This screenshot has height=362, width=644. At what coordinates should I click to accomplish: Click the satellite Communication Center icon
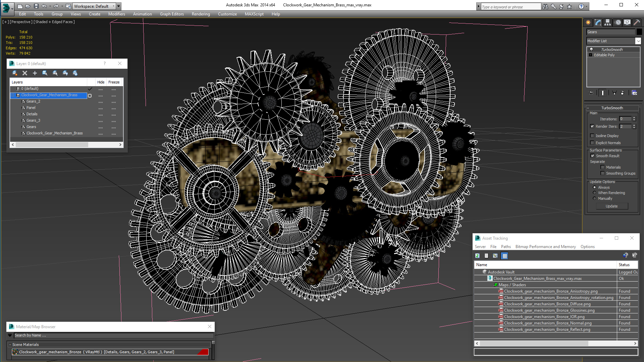pyautogui.click(x=561, y=6)
